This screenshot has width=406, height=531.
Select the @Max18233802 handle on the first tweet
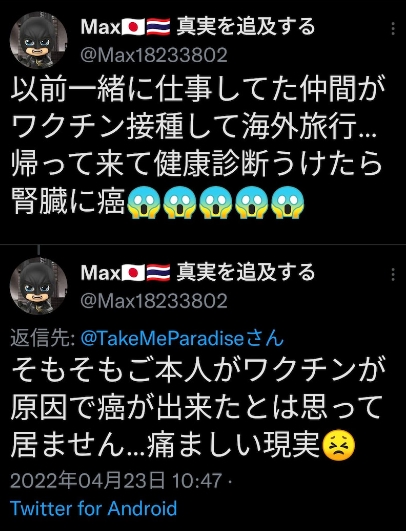click(154, 55)
